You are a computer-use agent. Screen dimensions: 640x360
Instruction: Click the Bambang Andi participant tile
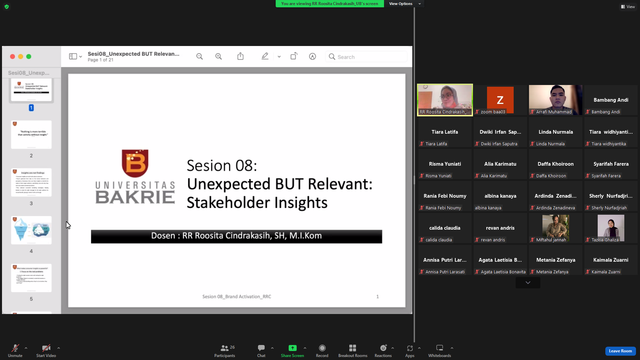pos(611,100)
